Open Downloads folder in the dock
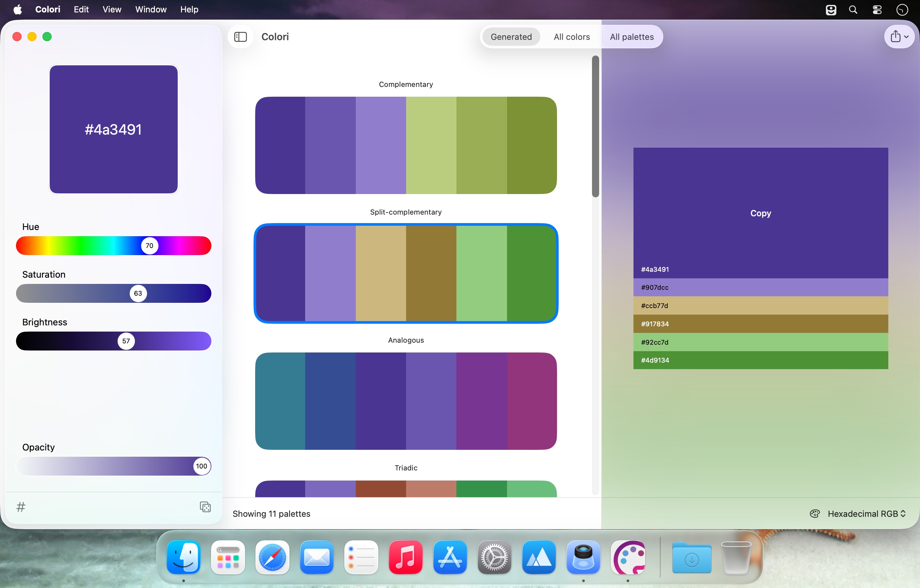Viewport: 920px width, 588px height. (692, 557)
